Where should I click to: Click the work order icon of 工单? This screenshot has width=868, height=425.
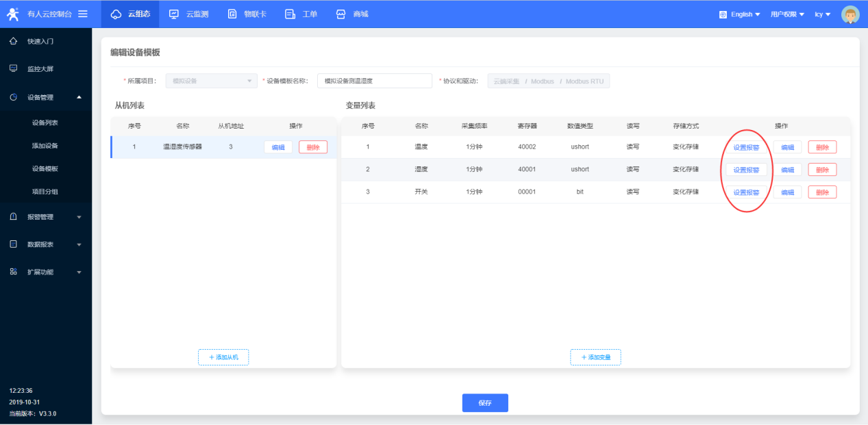(290, 14)
